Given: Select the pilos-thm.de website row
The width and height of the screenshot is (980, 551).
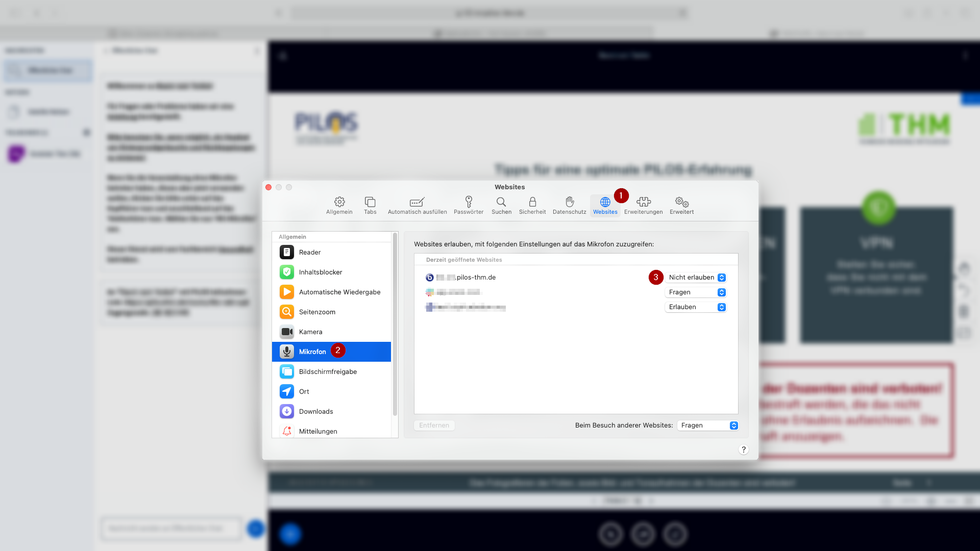Looking at the screenshot, I should click(x=576, y=278).
